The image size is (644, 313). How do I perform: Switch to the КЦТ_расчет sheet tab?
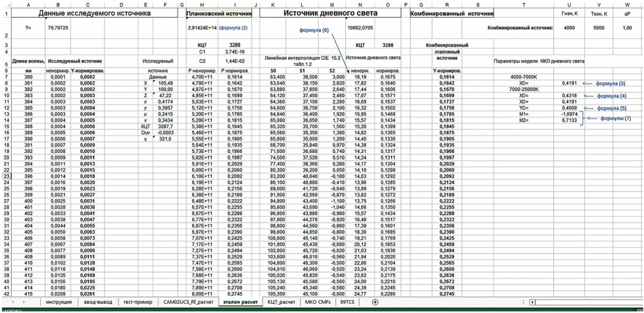(x=281, y=302)
